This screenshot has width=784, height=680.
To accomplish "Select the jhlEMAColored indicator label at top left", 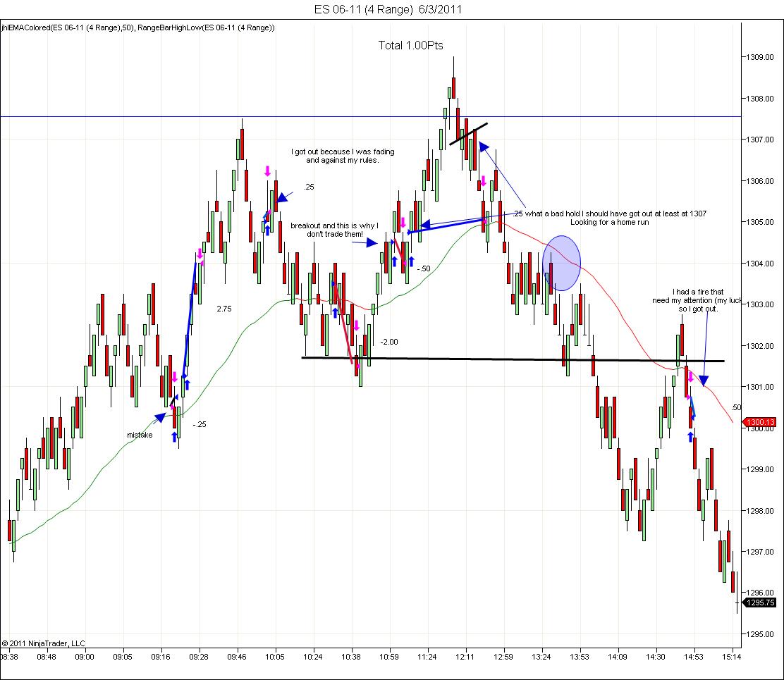I will click(138, 27).
